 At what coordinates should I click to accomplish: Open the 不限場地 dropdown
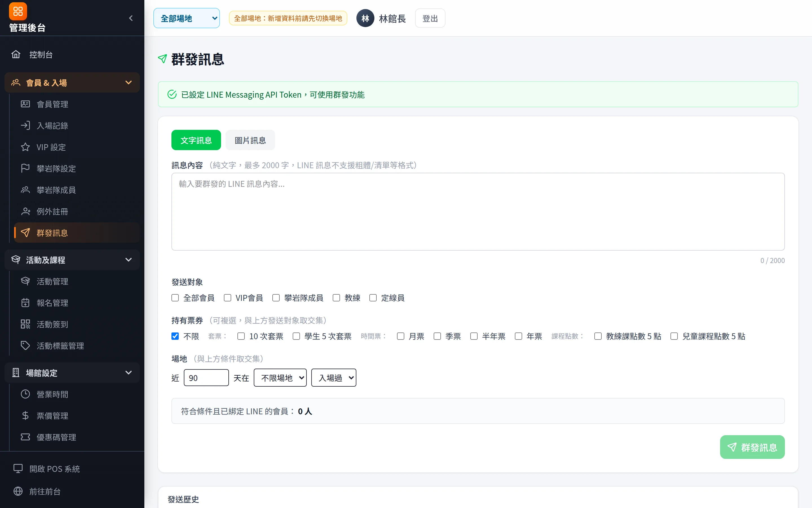pyautogui.click(x=280, y=378)
